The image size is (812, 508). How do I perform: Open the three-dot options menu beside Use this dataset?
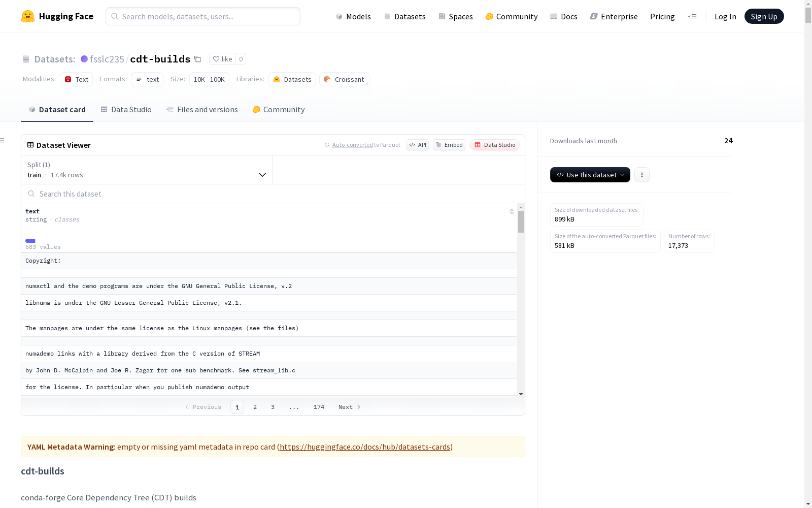[642, 175]
